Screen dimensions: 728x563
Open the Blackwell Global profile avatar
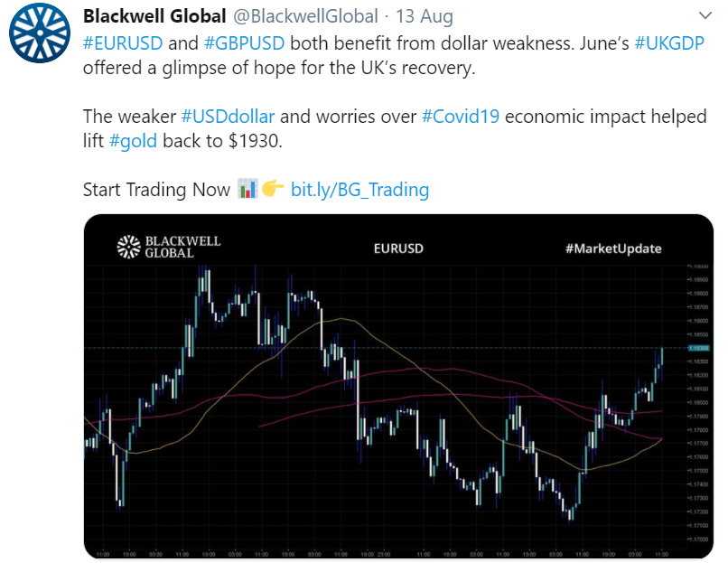coord(40,33)
